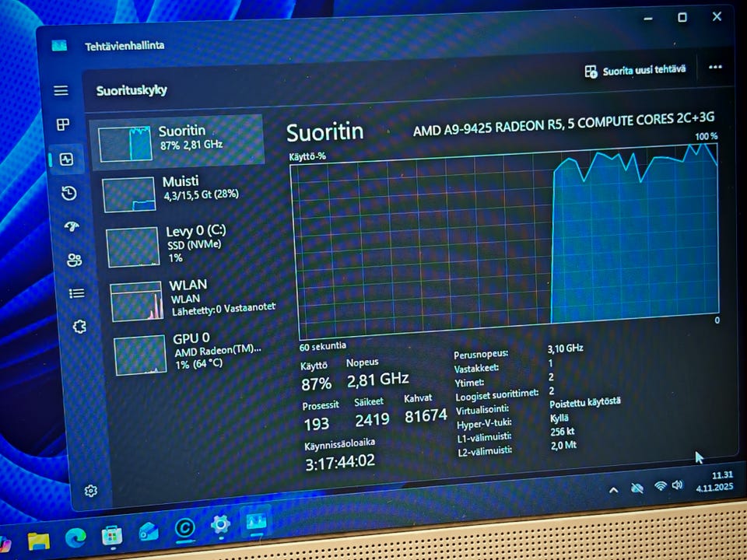747x560 pixels.
Task: Click the Tehtävienhallinta title bar app icon
Action: point(59,46)
